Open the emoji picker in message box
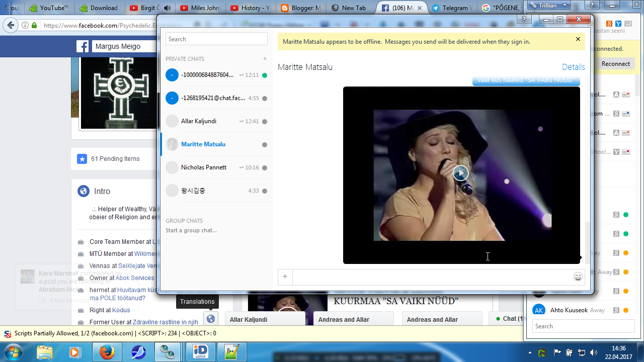 coord(578,277)
